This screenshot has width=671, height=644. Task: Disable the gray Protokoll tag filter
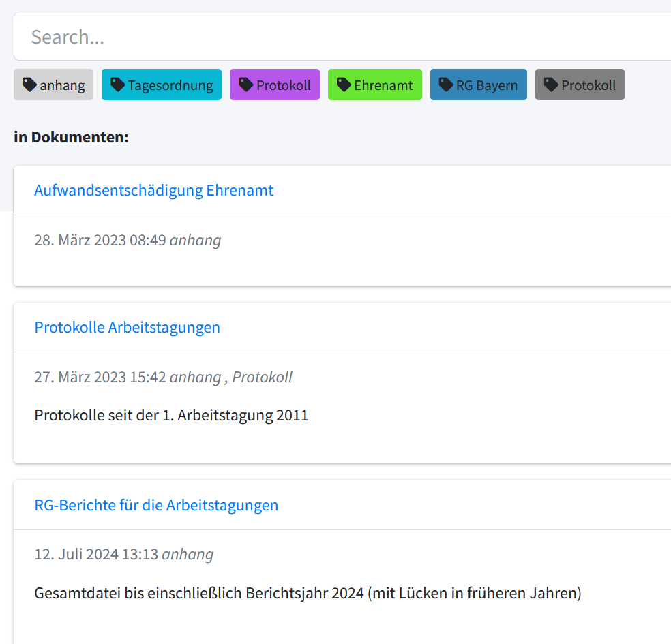[580, 84]
